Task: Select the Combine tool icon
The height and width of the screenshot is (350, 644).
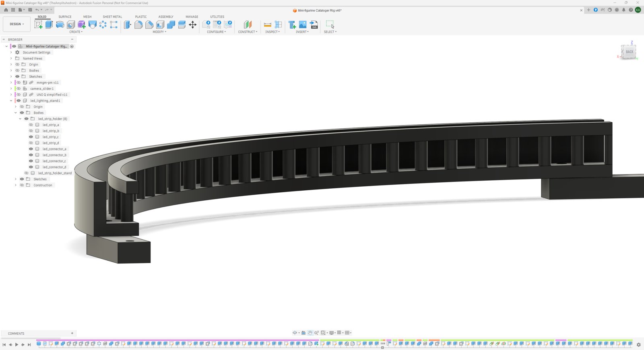Action: [171, 25]
